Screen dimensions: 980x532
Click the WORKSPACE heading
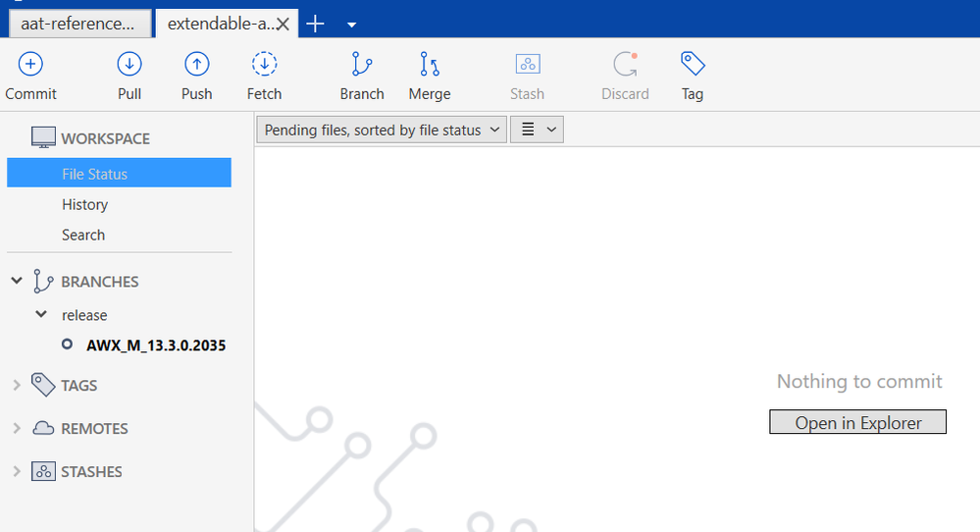[x=105, y=138]
